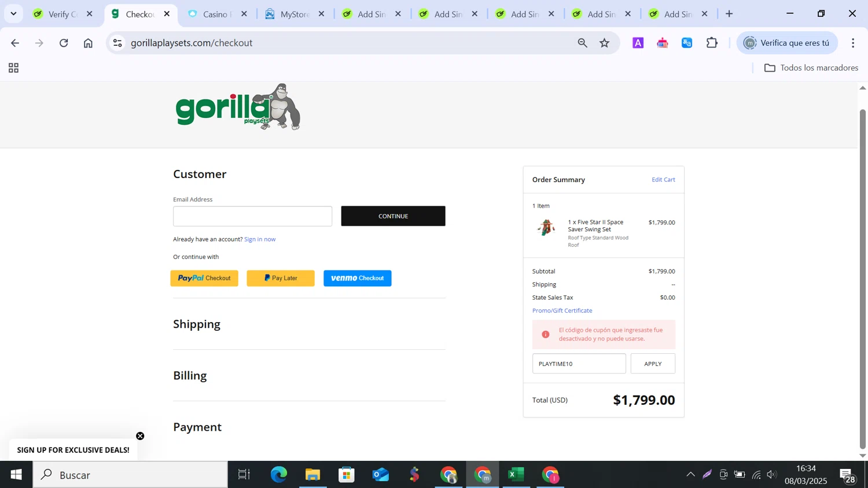Viewport: 868px width, 488px height.
Task: View site information icon in address bar
Action: 117,43
